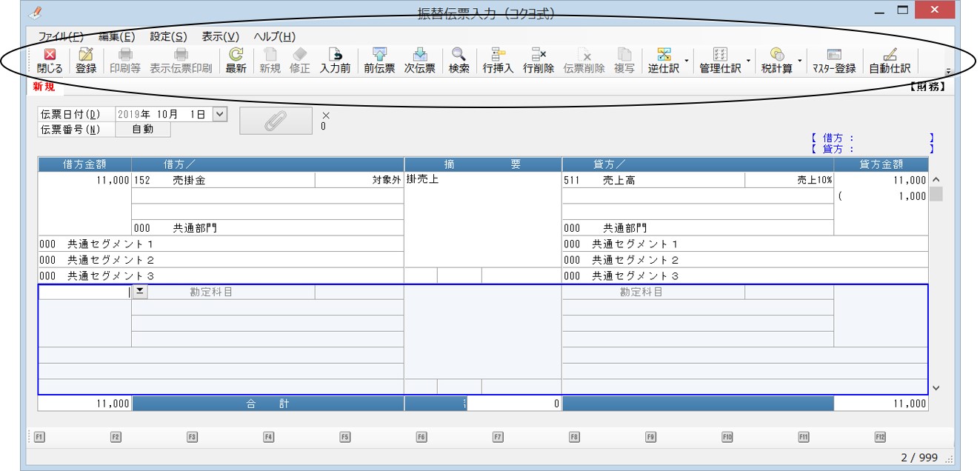Click the 自動 slip number button
980x471 pixels.
(143, 130)
